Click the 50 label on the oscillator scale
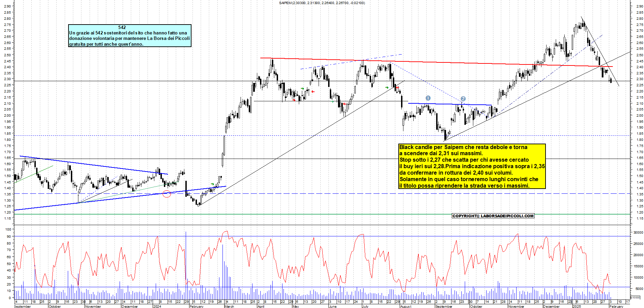This screenshot has width=644, height=308. tap(9, 264)
